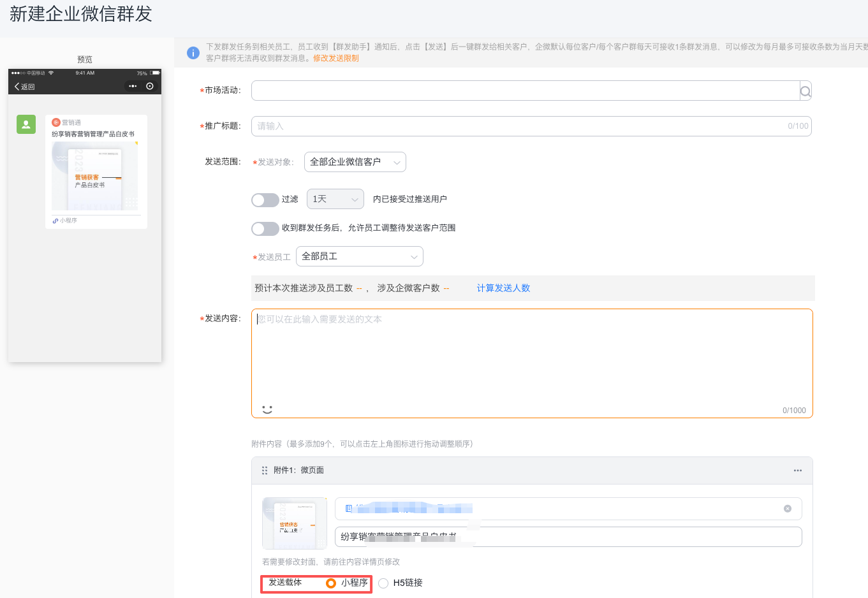This screenshot has width=868, height=598.
Task: Click the attachment cover thumbnail image
Action: pos(294,523)
